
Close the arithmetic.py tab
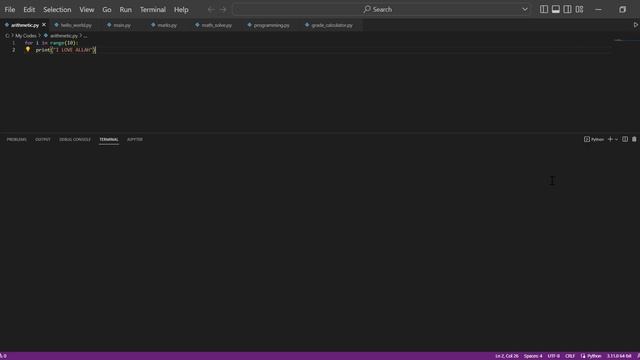(x=44, y=25)
